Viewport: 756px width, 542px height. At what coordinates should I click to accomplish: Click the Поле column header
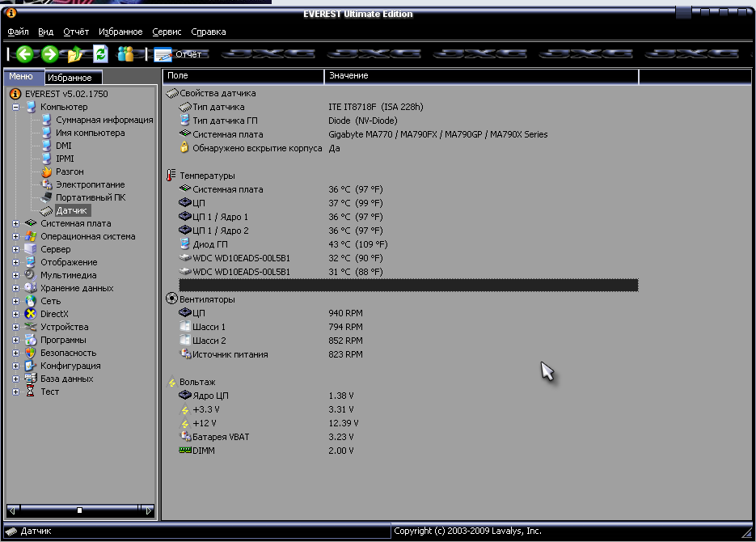(243, 76)
